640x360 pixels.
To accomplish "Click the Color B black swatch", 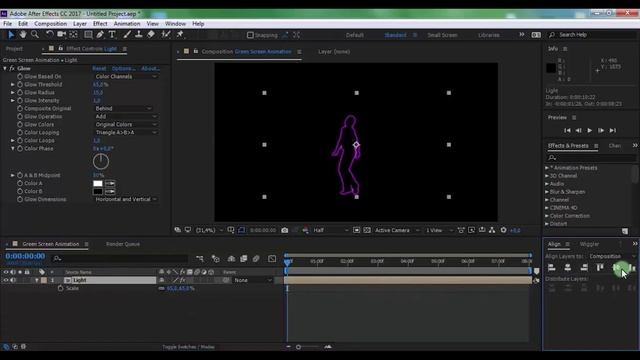I will 98,191.
